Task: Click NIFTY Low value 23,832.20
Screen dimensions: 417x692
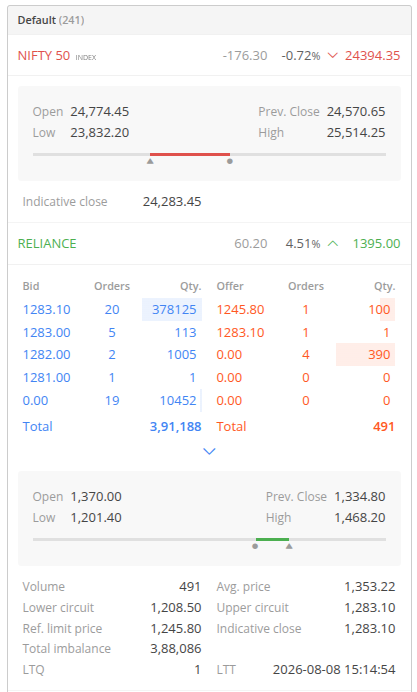Action: pos(100,133)
